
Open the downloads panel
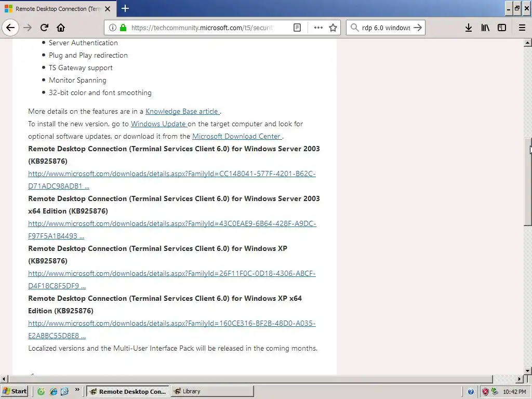click(469, 28)
